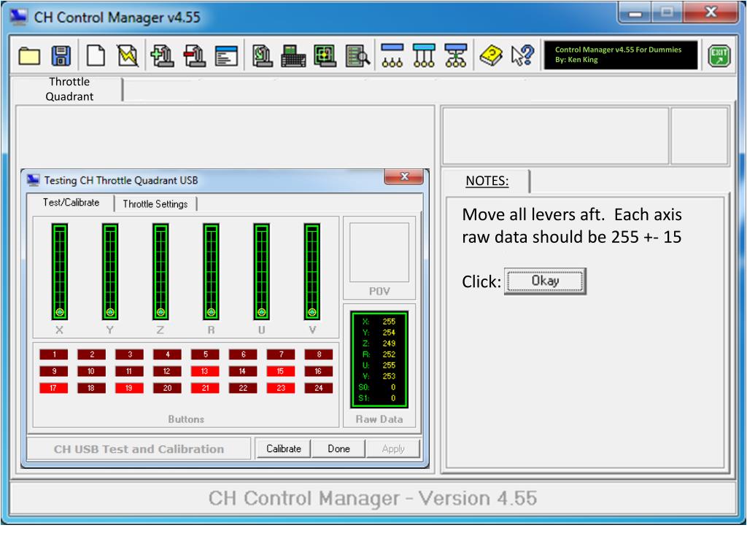Image resolution: width=747 pixels, height=560 pixels.
Task: Click button indicator 8
Action: pos(319,354)
